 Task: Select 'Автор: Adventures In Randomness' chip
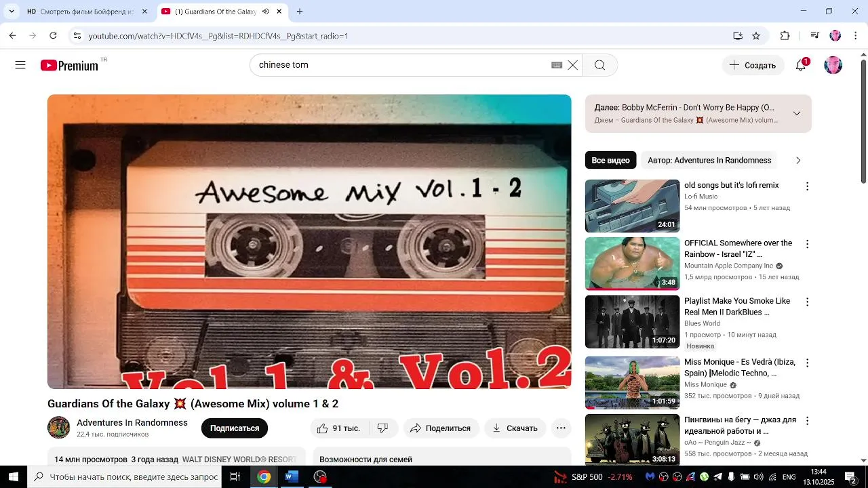[709, 161]
